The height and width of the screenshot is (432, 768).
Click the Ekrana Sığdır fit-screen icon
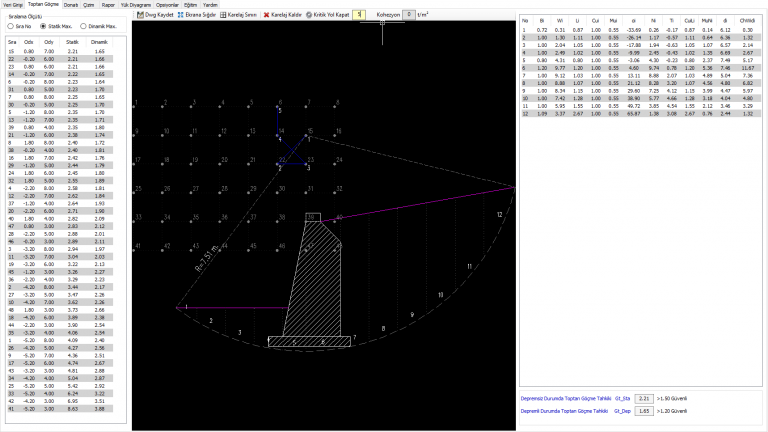point(180,15)
